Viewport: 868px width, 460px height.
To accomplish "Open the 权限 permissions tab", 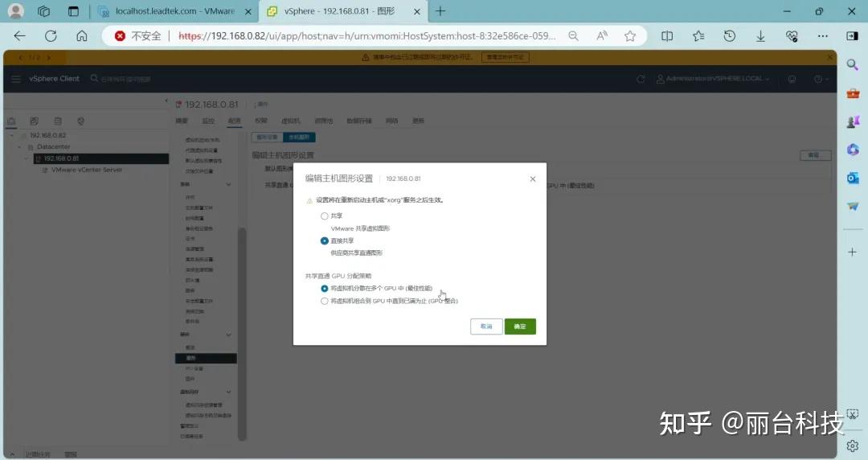I will point(260,121).
